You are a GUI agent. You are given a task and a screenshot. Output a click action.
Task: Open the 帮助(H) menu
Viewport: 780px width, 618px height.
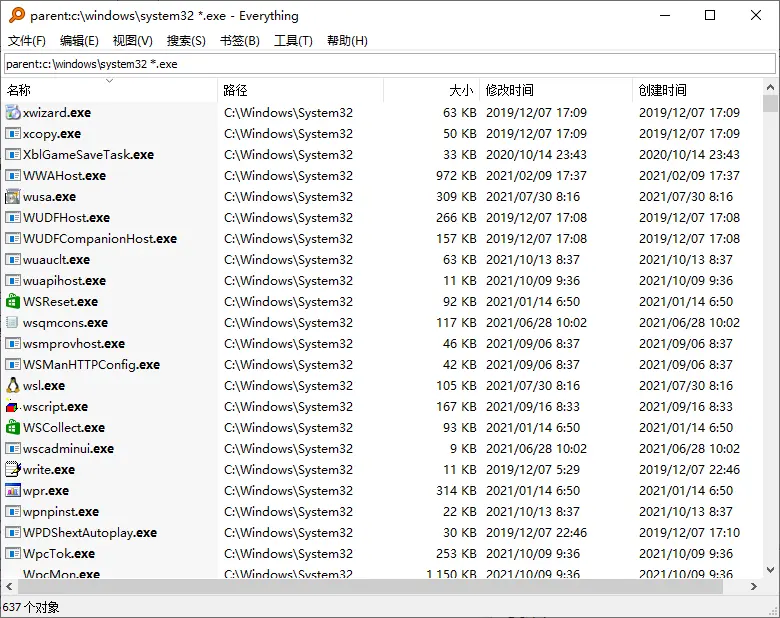[x=347, y=41]
